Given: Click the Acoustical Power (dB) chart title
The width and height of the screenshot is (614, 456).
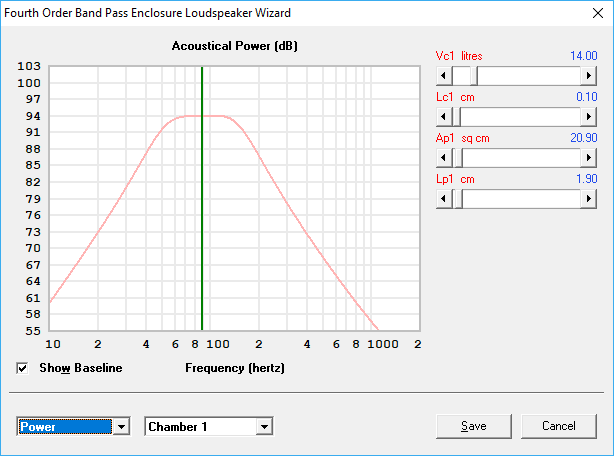Looking at the screenshot, I should coord(235,46).
